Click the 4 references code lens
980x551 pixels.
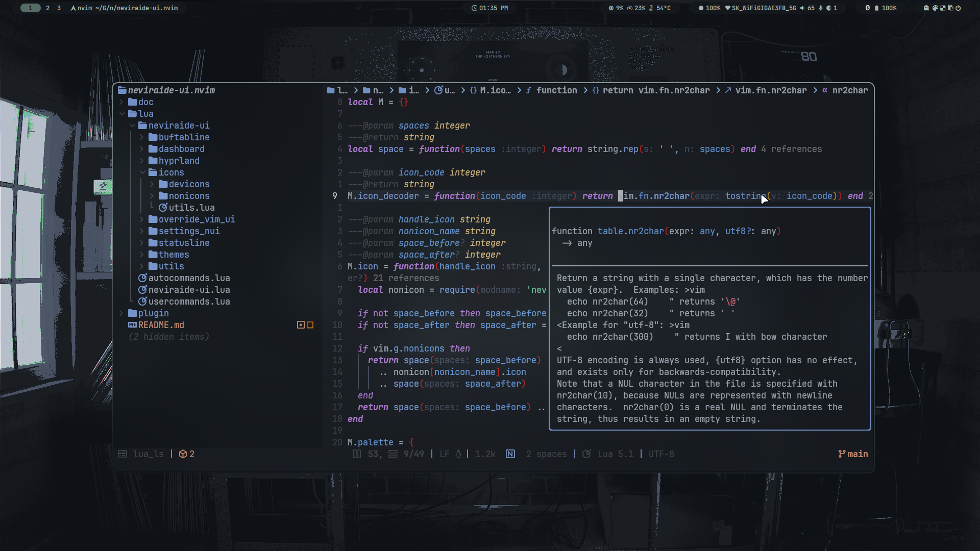coord(791,149)
